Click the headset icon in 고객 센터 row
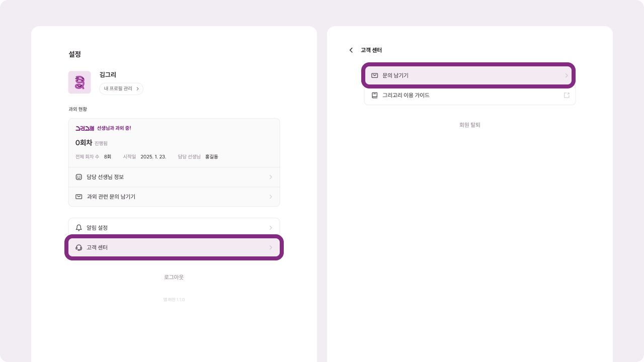This screenshot has height=362, width=644. [78, 247]
